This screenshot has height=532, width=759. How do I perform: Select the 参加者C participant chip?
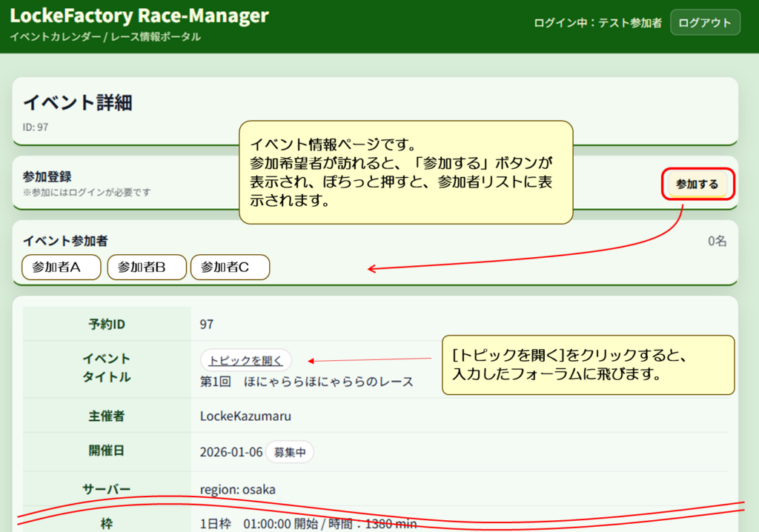tap(230, 267)
